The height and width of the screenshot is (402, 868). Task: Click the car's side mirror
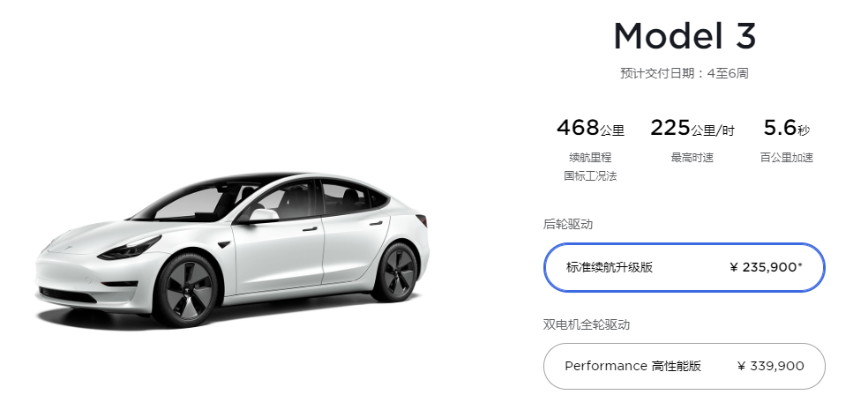click(x=264, y=216)
